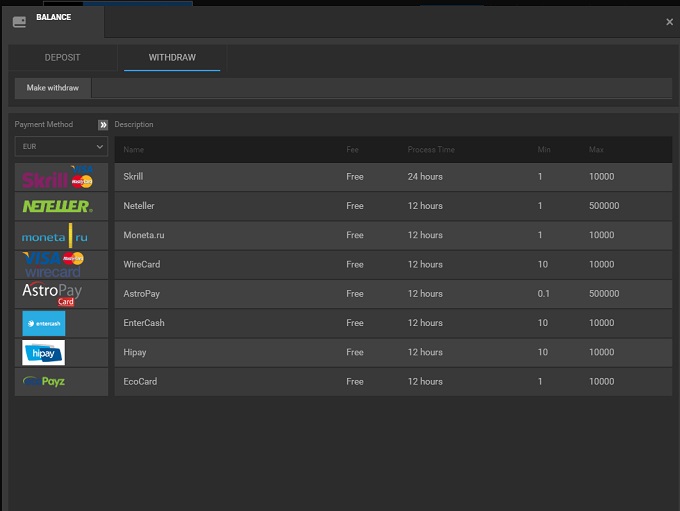Close the Balance dialog
Image resolution: width=680 pixels, height=511 pixels.
(669, 21)
